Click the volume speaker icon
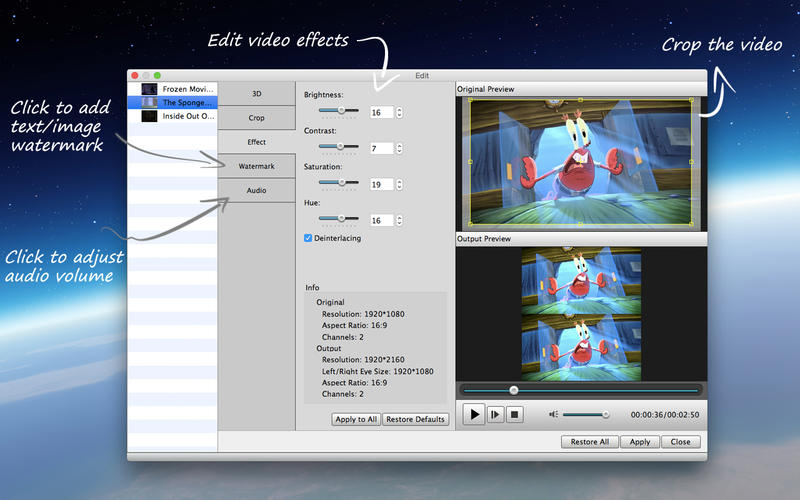 point(554,414)
